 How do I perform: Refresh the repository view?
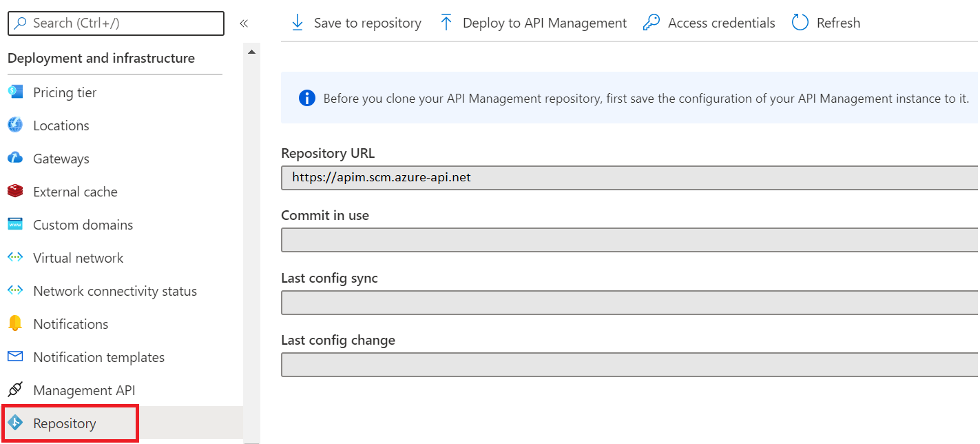point(826,23)
